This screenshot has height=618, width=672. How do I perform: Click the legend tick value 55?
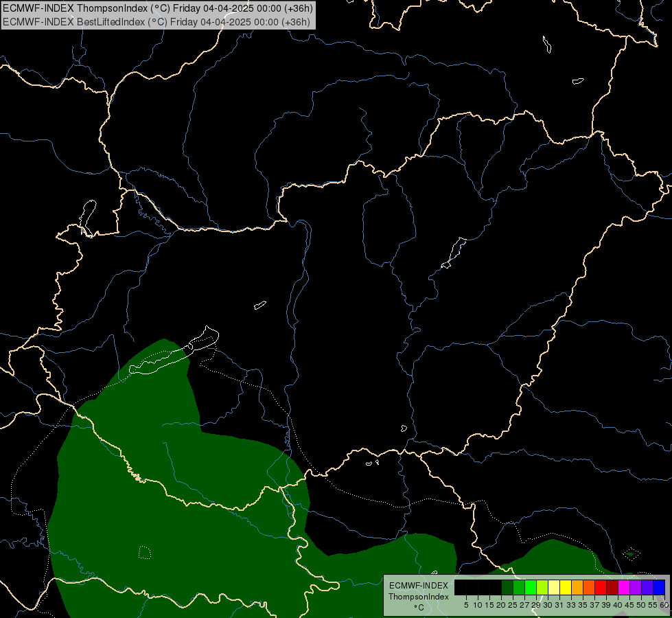click(653, 605)
